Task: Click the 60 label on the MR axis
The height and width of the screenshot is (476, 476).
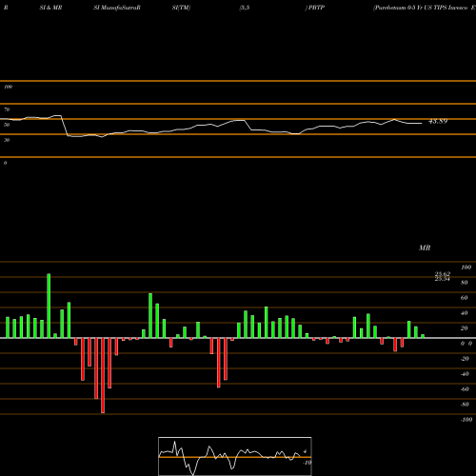Action: (465, 298)
